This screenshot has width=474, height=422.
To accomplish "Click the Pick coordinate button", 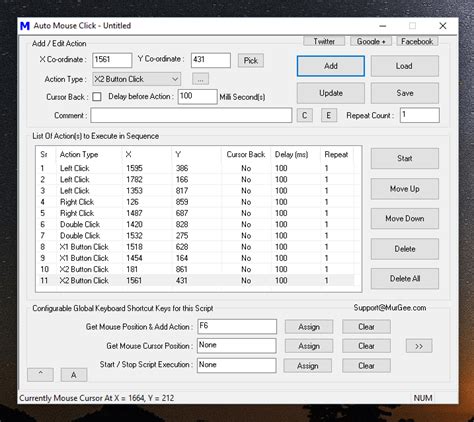I will click(x=251, y=61).
